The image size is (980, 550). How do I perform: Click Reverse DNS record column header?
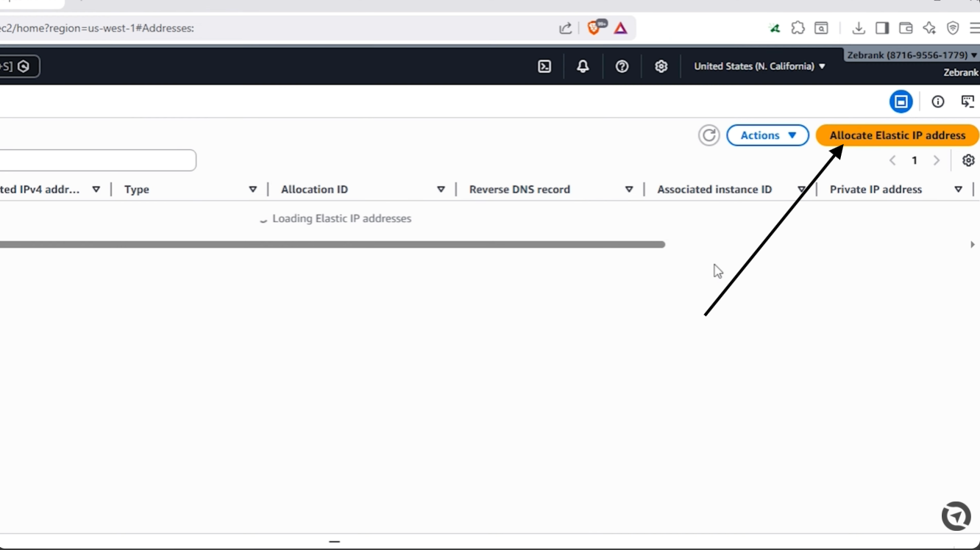[x=519, y=190]
